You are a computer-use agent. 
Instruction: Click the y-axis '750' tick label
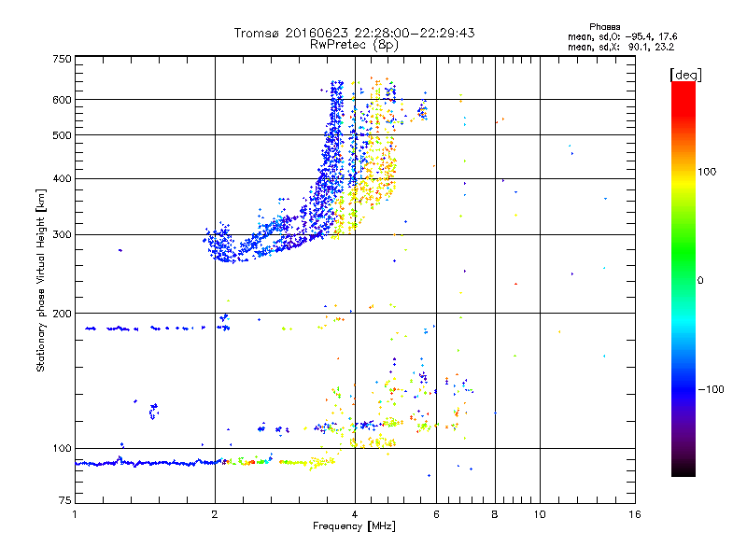pos(63,59)
